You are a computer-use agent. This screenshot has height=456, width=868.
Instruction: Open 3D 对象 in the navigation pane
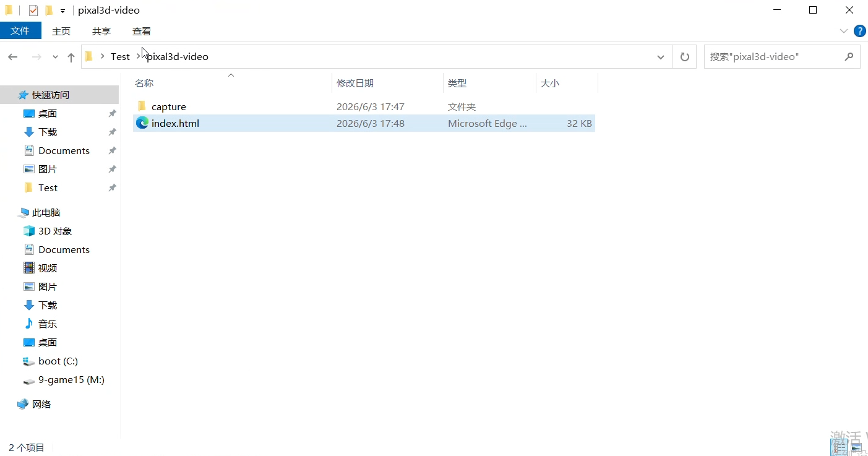(x=55, y=231)
